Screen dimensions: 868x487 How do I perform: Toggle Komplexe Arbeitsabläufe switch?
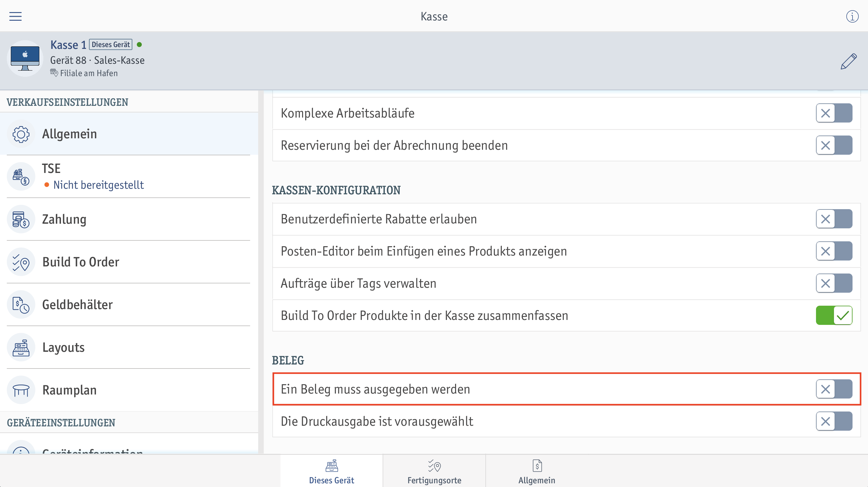834,113
